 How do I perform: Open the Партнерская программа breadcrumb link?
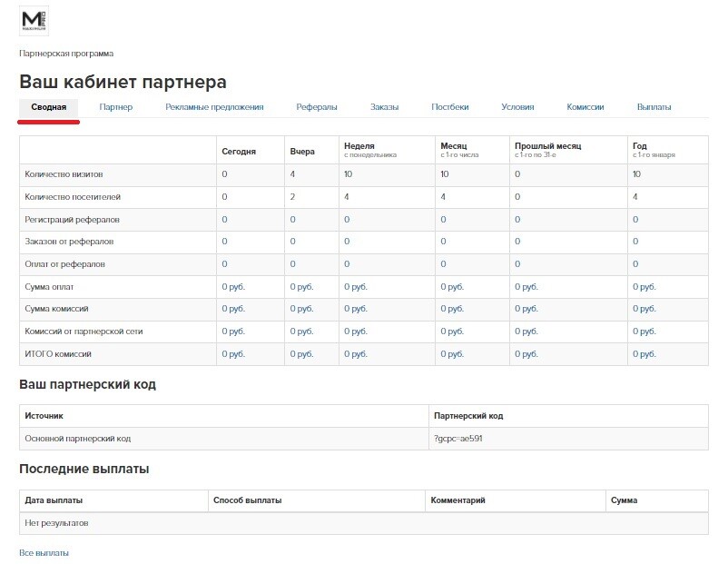66,54
